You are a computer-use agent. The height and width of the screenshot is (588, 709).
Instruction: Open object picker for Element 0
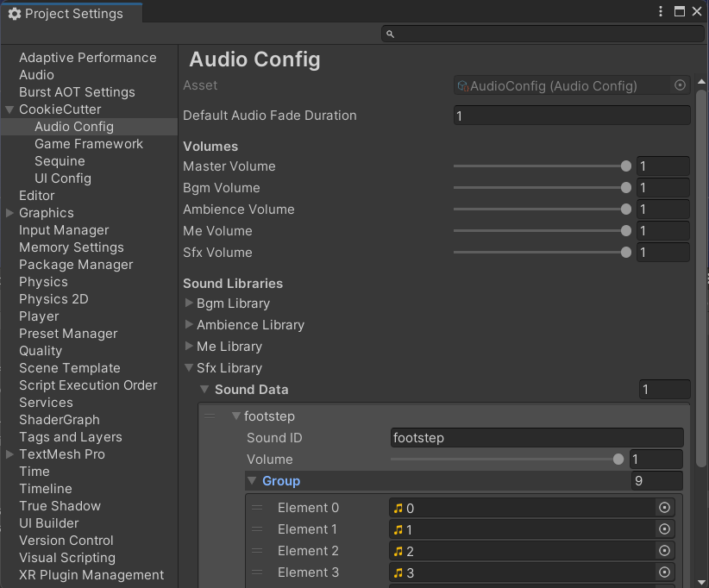pos(664,508)
